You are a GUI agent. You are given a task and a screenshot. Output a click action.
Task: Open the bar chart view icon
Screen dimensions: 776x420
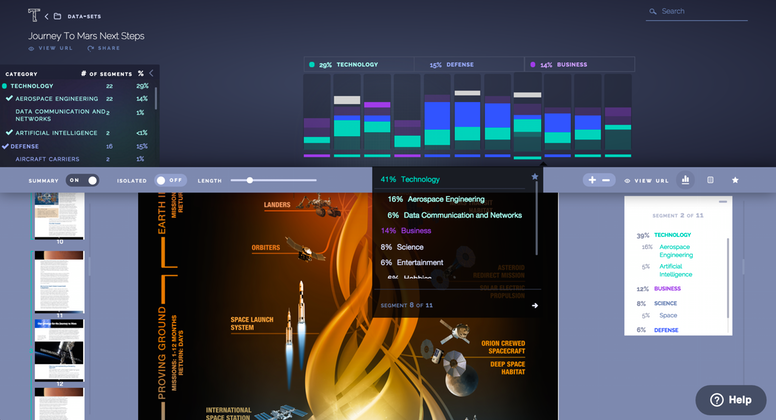(x=685, y=180)
